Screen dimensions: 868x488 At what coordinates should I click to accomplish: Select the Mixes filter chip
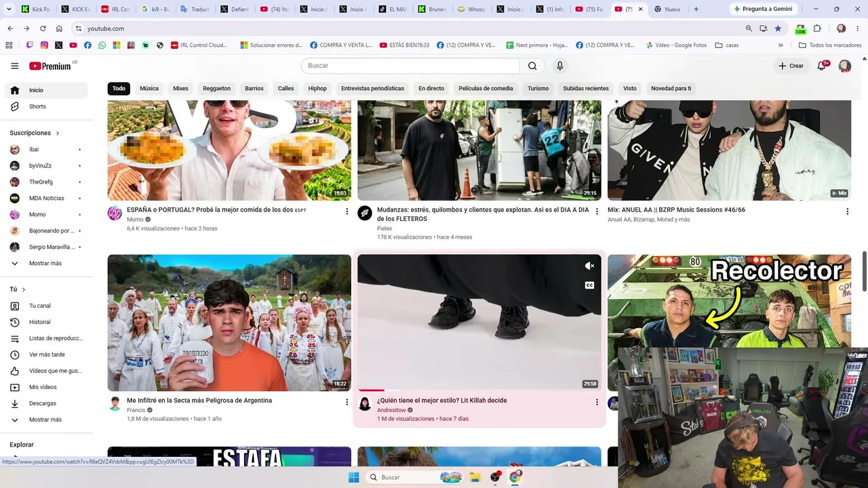[180, 88]
